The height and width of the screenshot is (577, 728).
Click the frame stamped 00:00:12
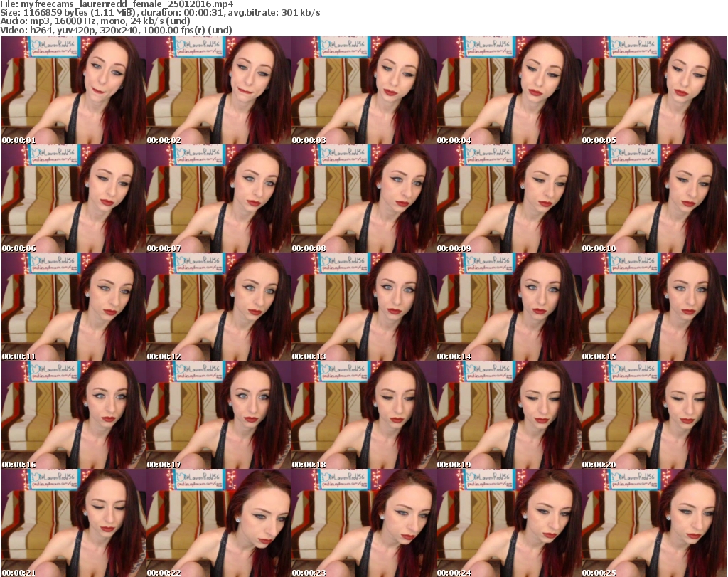[219, 307]
